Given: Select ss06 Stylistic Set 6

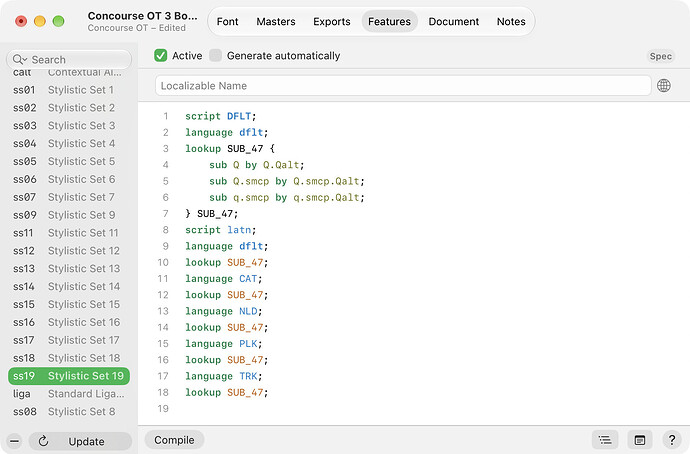Looking at the screenshot, I should click(x=69, y=179).
